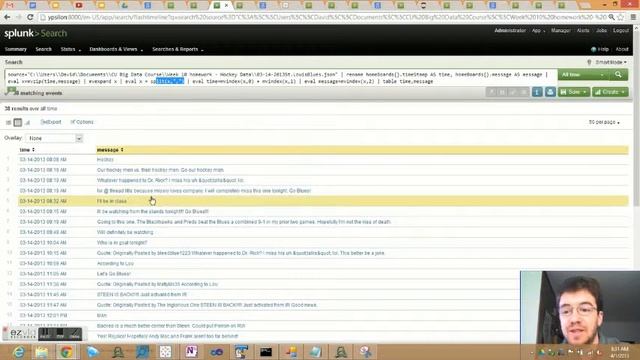
Task: Open the Create dropdown button
Action: pyautogui.click(x=610, y=92)
